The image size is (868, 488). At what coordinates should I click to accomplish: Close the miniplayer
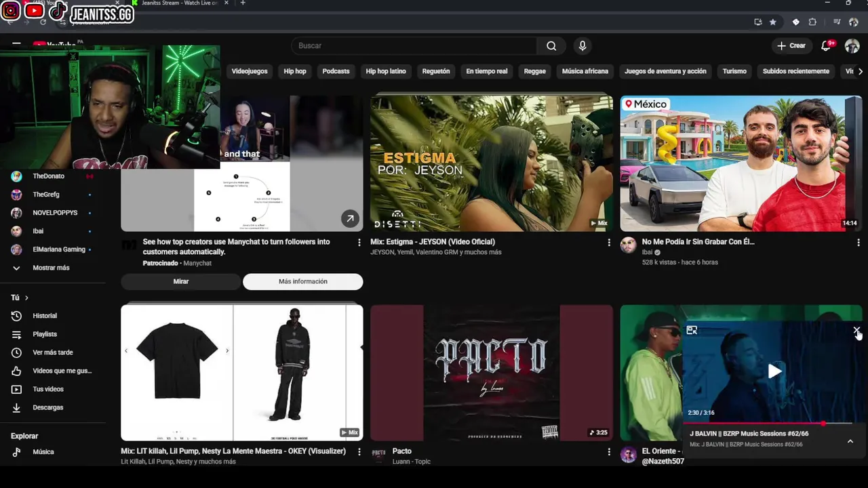(x=856, y=330)
